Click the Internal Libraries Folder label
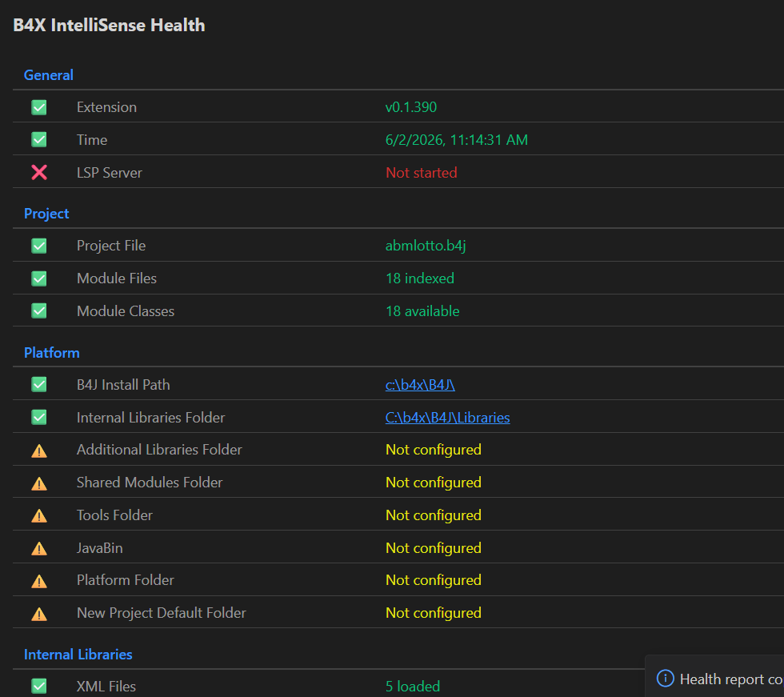 pos(150,418)
